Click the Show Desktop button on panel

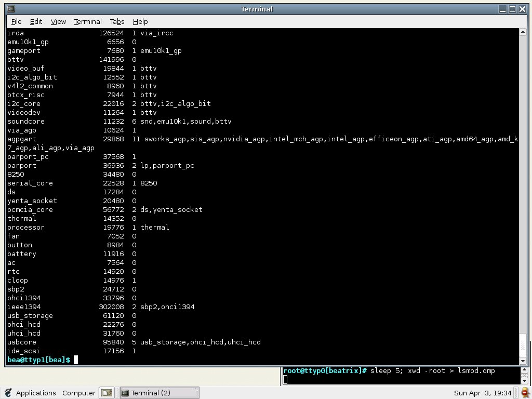pos(107,393)
